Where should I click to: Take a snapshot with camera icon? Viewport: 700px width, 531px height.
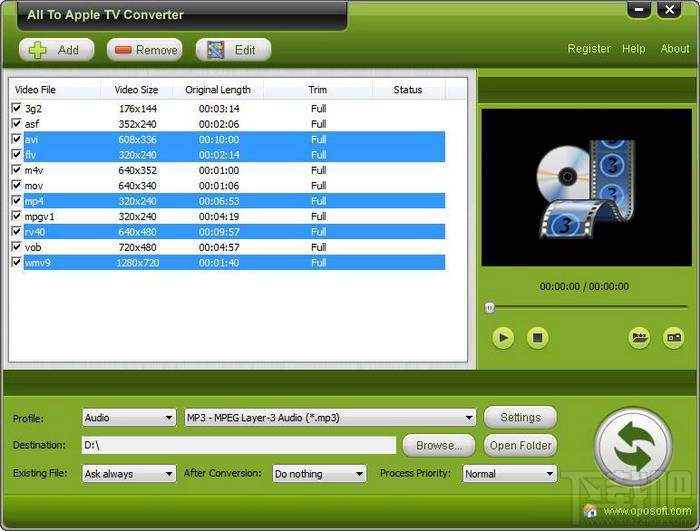674,338
